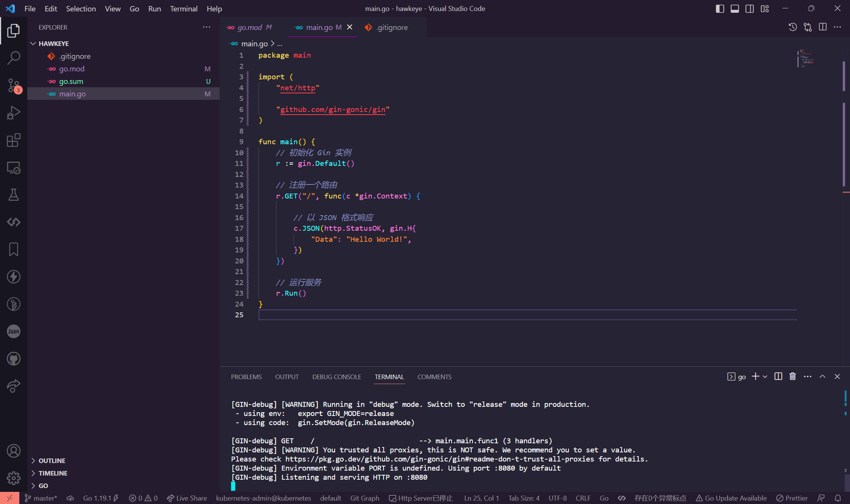Open the Terminal menu
The height and width of the screenshot is (504, 850).
pos(184,9)
